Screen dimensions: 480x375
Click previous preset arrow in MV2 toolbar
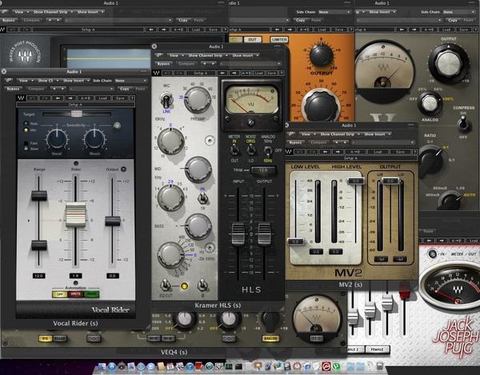click(325, 152)
